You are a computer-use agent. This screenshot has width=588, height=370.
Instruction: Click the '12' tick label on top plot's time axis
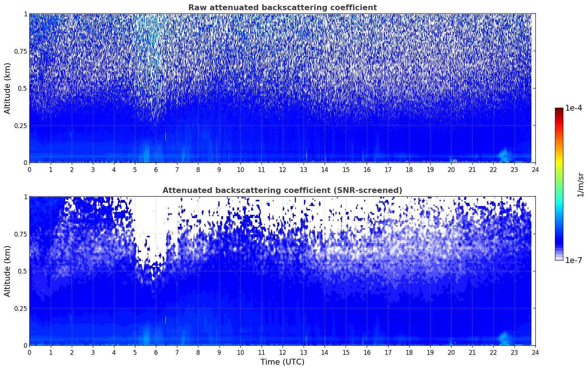click(x=282, y=170)
